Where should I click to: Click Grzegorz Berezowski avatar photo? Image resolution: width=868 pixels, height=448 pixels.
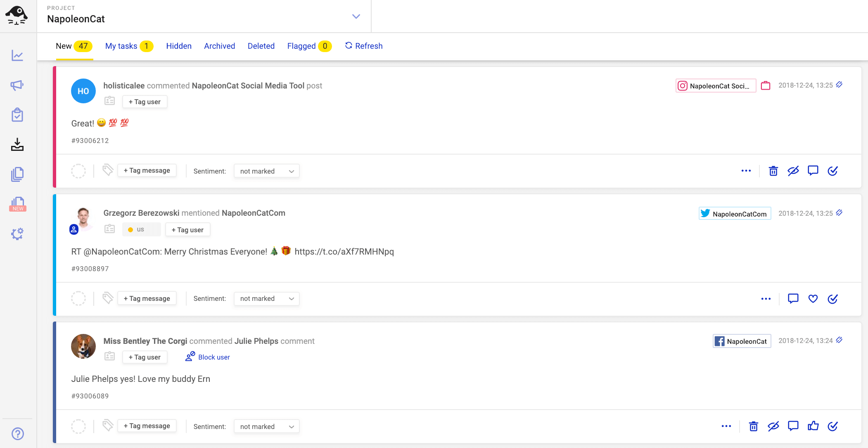(83, 219)
